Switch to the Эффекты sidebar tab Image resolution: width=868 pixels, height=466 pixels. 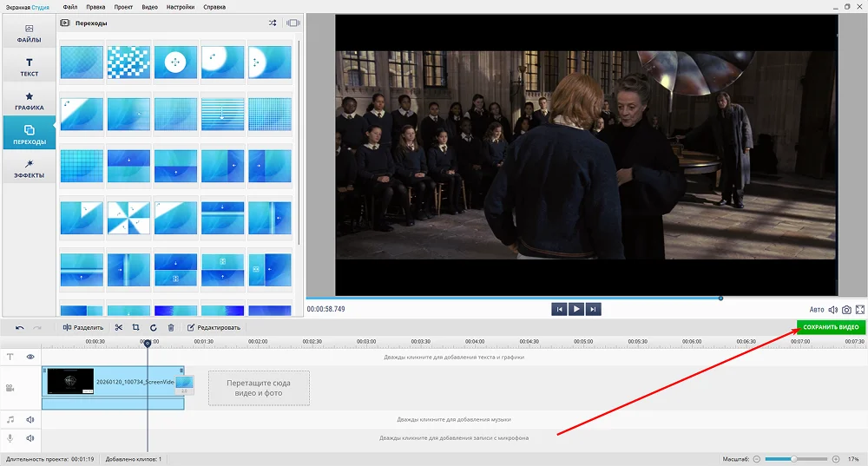pos(30,169)
